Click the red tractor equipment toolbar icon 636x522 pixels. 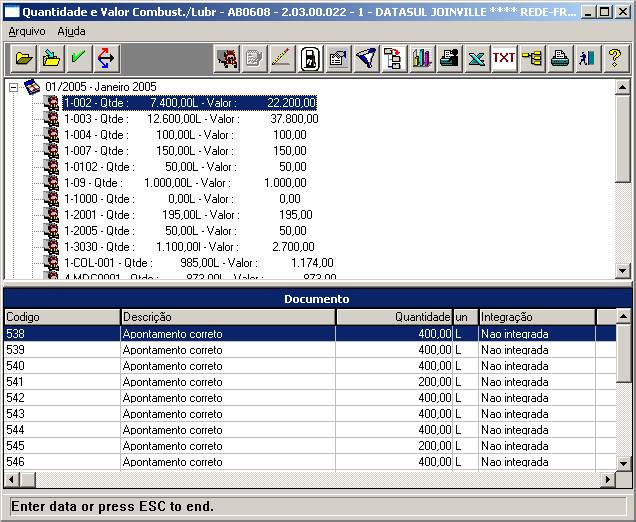227,58
